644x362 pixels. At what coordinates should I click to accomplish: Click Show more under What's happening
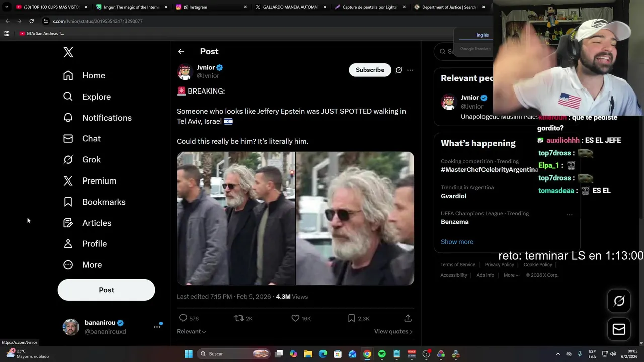457,242
